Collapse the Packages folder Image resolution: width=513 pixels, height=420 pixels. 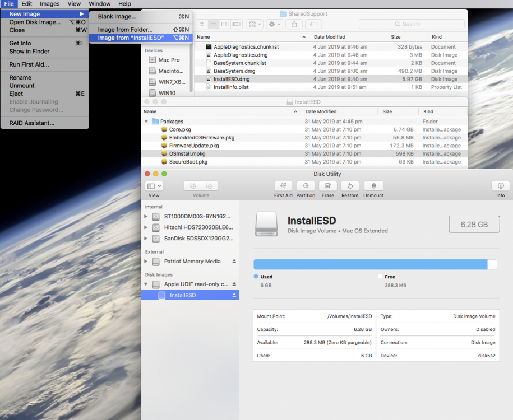coord(146,122)
